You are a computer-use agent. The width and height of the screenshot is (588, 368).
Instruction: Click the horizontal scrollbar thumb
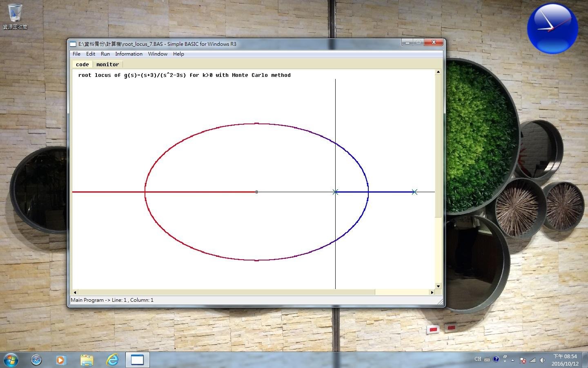(x=226, y=292)
